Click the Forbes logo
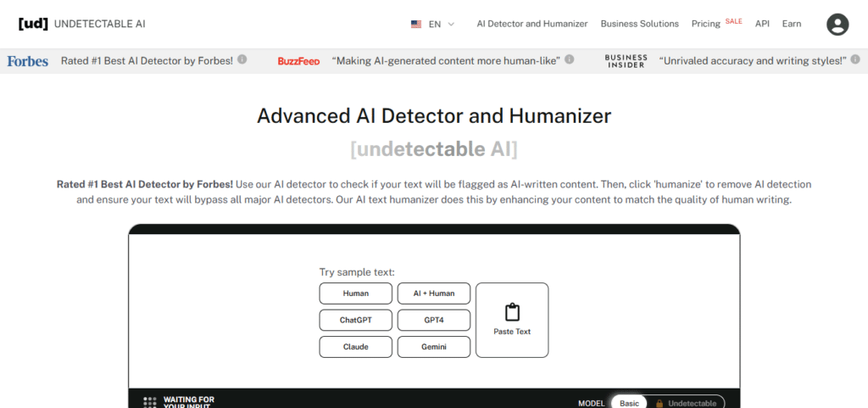This screenshot has width=868, height=408. [x=28, y=61]
